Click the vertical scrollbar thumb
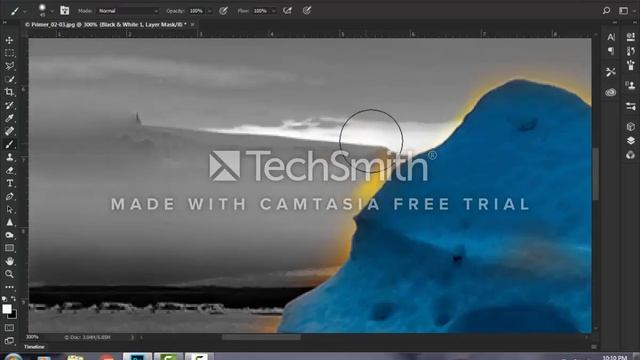Image resolution: width=640 pixels, height=360 pixels. [x=596, y=174]
